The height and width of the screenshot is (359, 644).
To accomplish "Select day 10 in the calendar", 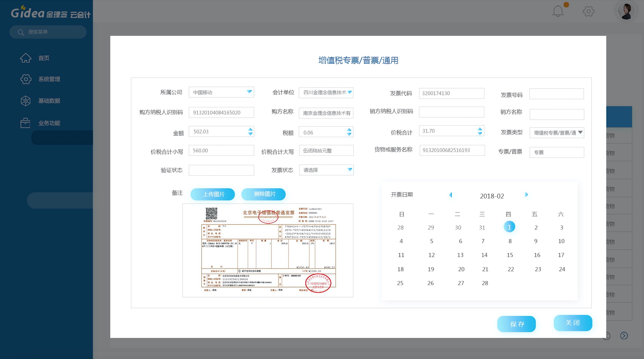I will coord(561,241).
